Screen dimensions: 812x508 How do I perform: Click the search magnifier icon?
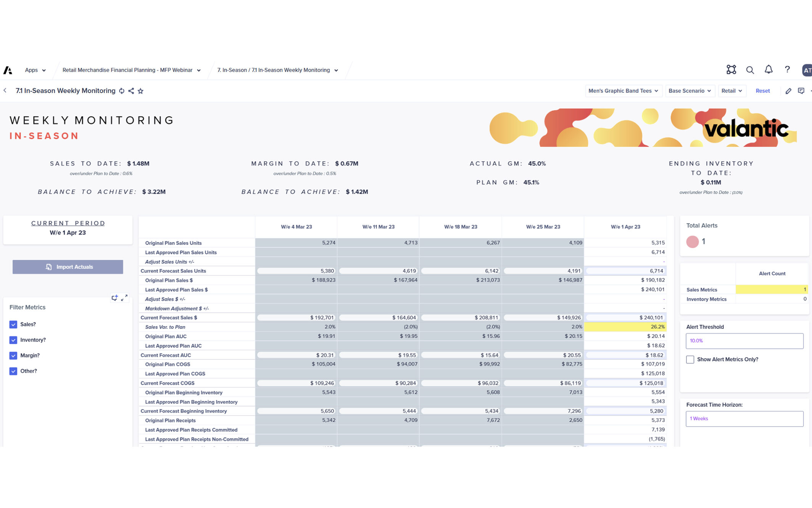[750, 70]
